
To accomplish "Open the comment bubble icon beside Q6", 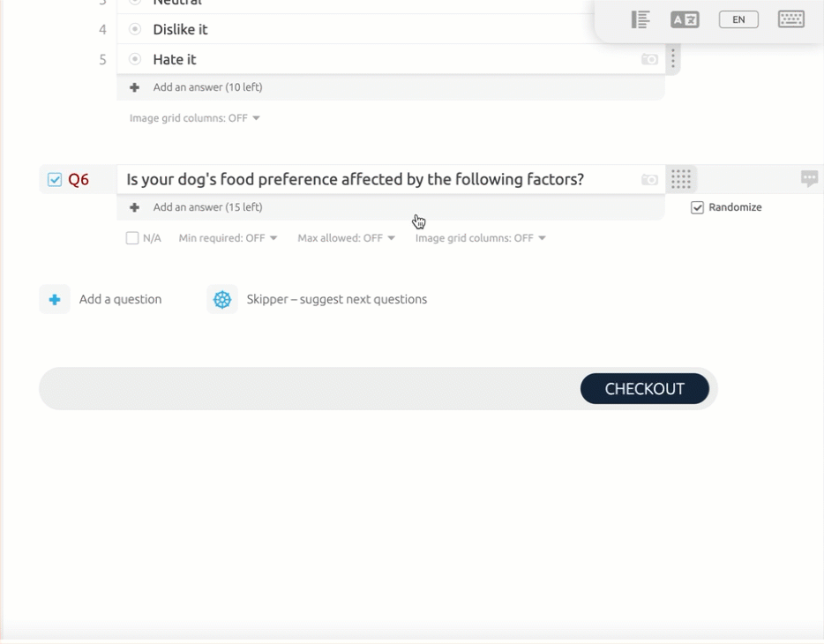I will click(x=809, y=178).
